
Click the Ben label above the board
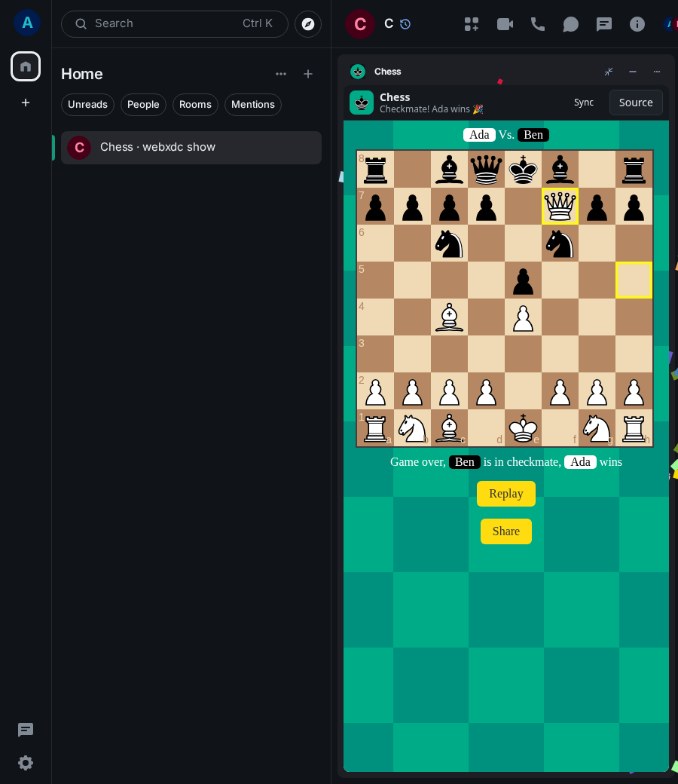pos(533,135)
